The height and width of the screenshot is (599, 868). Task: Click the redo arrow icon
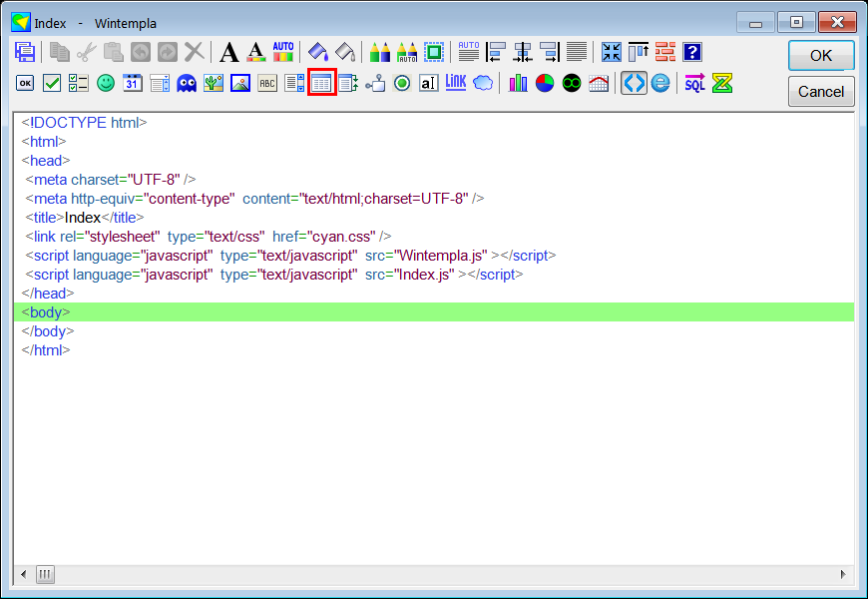tap(168, 52)
